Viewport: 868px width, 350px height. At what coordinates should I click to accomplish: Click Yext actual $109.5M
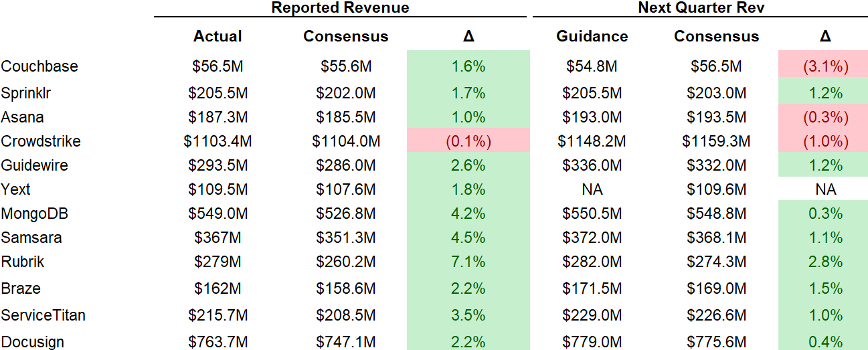pos(218,189)
